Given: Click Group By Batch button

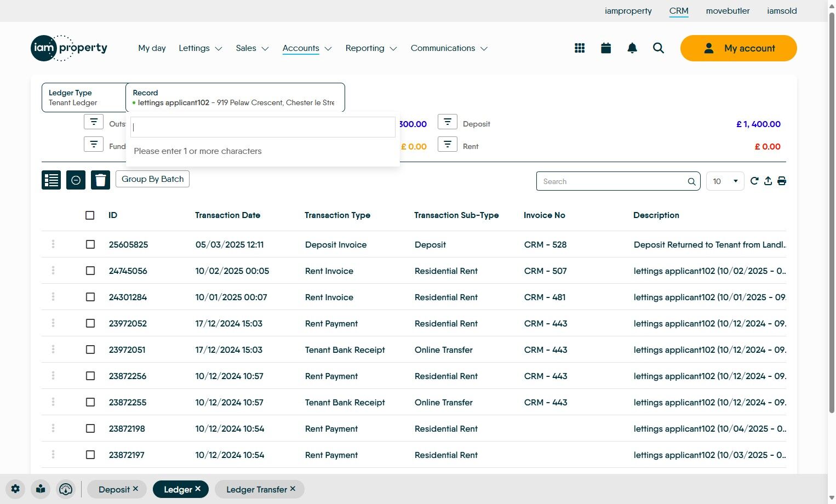Looking at the screenshot, I should tap(152, 179).
